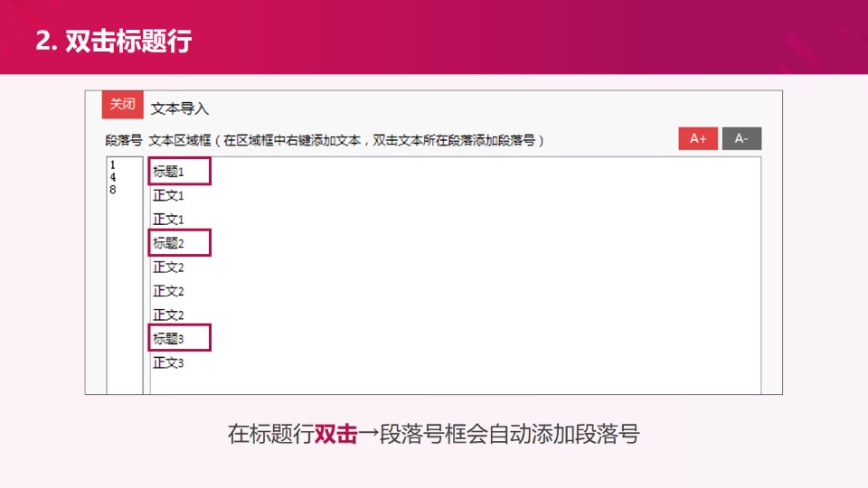Decrease font size with A- button
The height and width of the screenshot is (488, 868).
pos(741,138)
